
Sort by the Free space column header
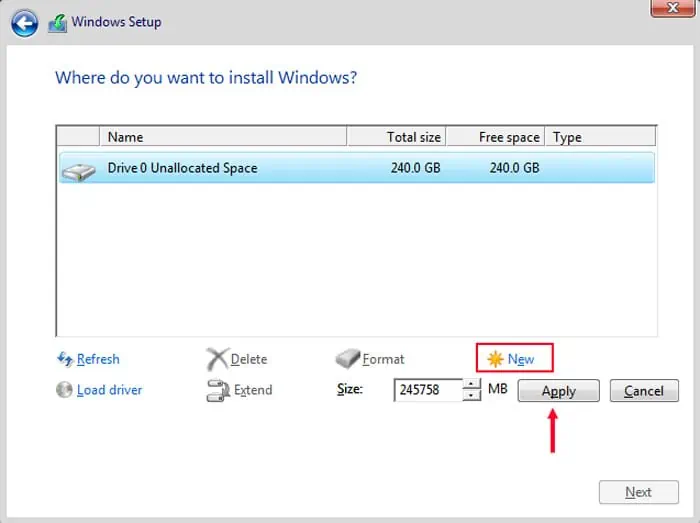[x=495, y=137]
